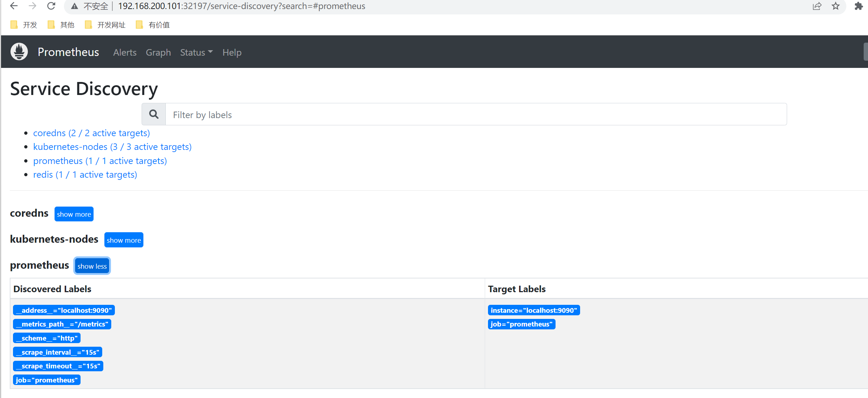Click __address__="localhost:9090" label
The width and height of the screenshot is (868, 398).
64,310
